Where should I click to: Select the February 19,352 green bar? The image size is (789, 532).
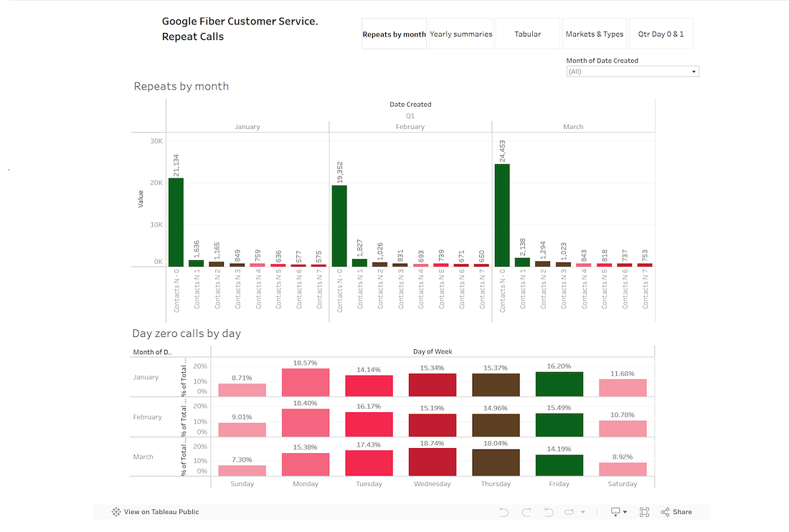click(x=339, y=226)
